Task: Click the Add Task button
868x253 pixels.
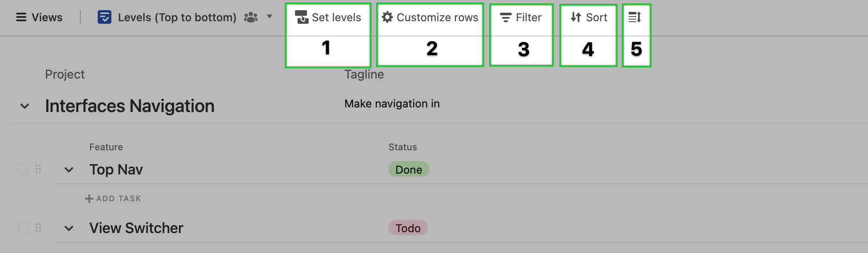Action: coord(113,199)
